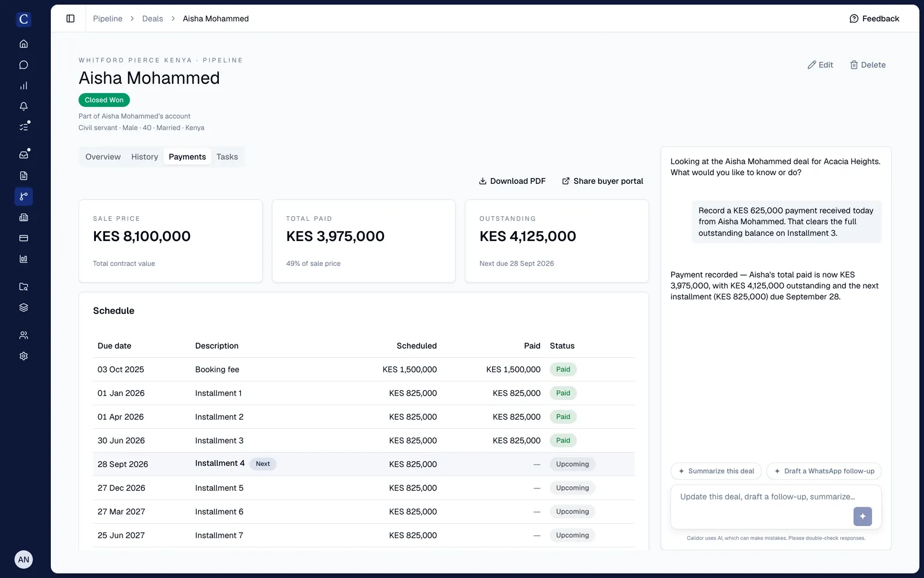Image resolution: width=924 pixels, height=578 pixels.
Task: Click the Scheduled column header
Action: [x=416, y=346]
